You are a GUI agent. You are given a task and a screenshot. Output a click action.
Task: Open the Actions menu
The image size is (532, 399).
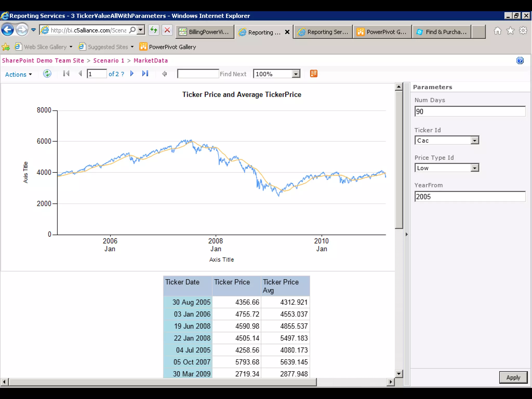pos(18,75)
